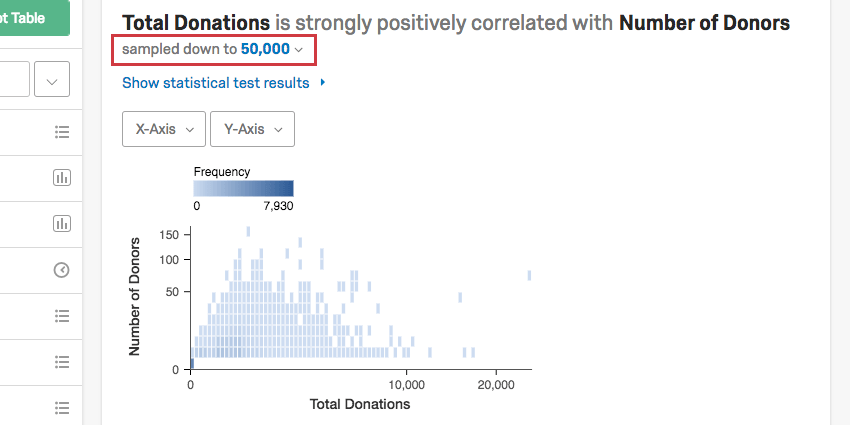Click the upper bar chart icon in the sidebar
This screenshot has height=425, width=850.
(x=62, y=178)
